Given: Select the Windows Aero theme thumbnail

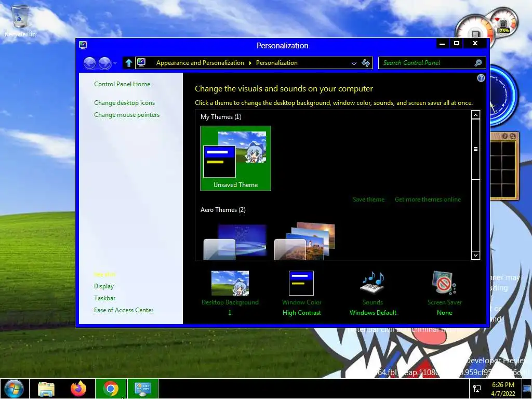Looking at the screenshot, I should [235, 242].
